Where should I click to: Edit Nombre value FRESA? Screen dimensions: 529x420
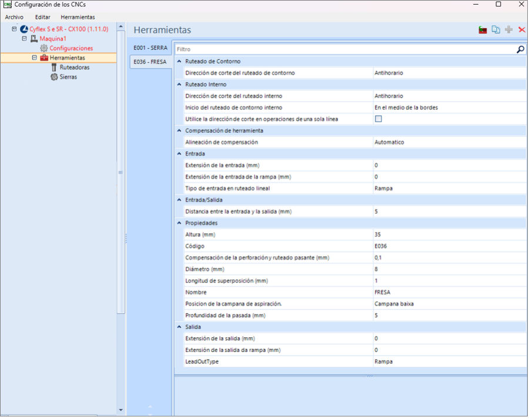(x=450, y=293)
